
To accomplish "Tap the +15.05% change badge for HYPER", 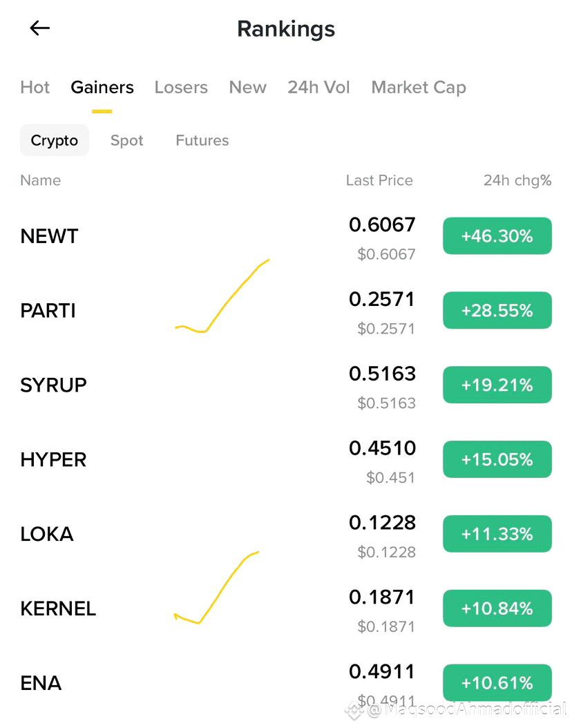I will [497, 459].
